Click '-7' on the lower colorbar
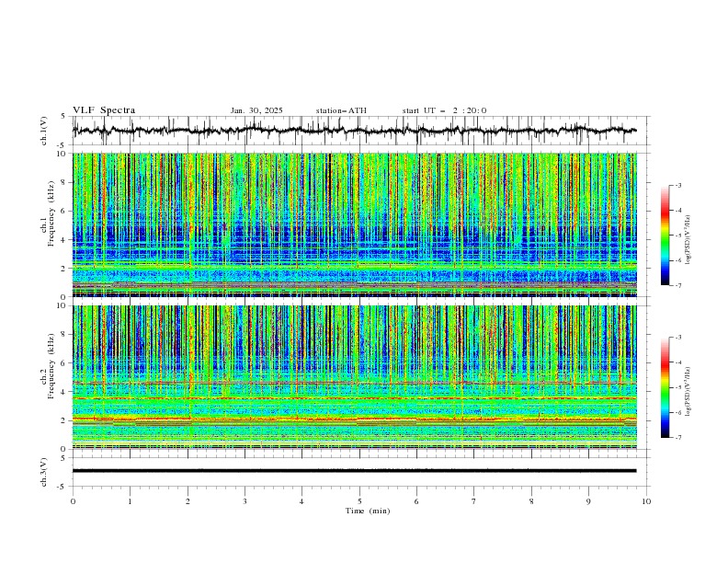728x563 pixels. [678, 438]
